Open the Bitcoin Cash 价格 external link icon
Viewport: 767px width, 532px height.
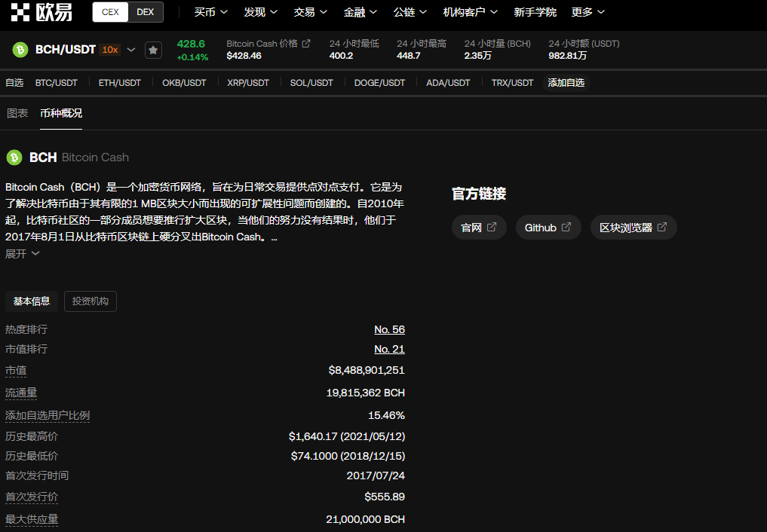click(x=306, y=44)
